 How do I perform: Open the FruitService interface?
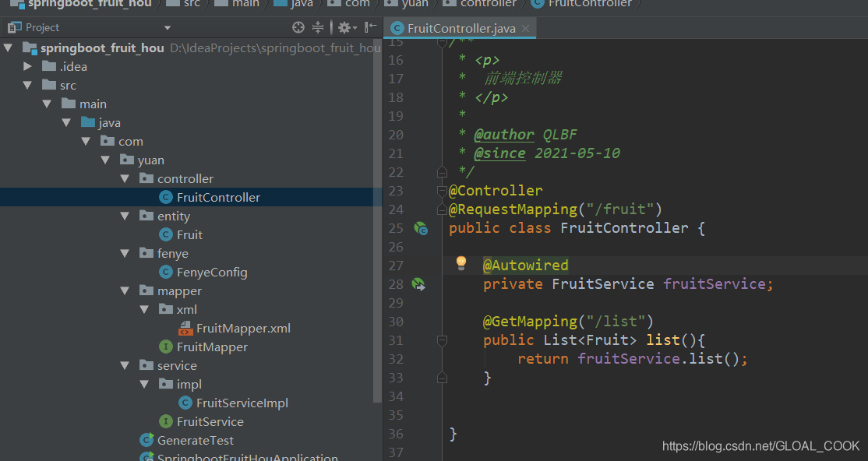pos(210,422)
